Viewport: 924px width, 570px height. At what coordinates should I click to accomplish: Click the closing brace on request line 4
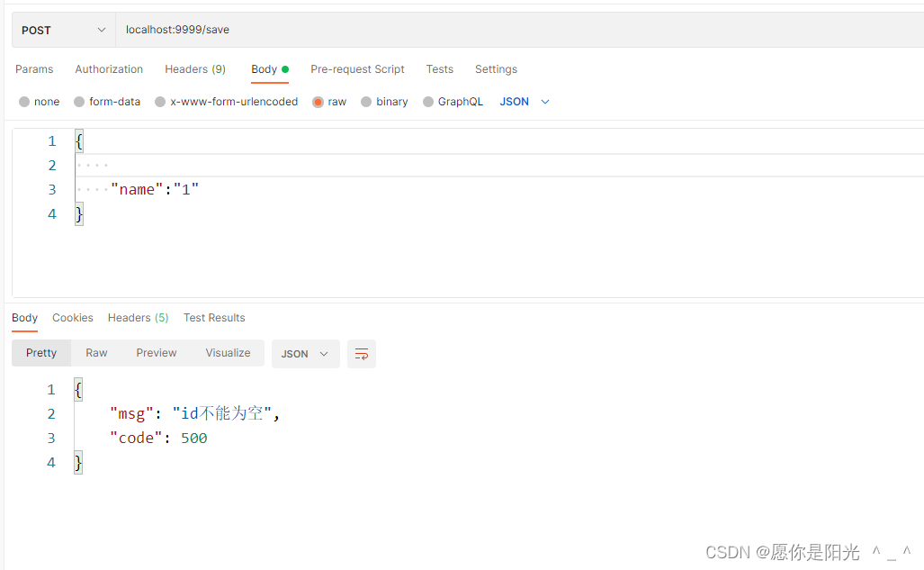pyautogui.click(x=79, y=213)
